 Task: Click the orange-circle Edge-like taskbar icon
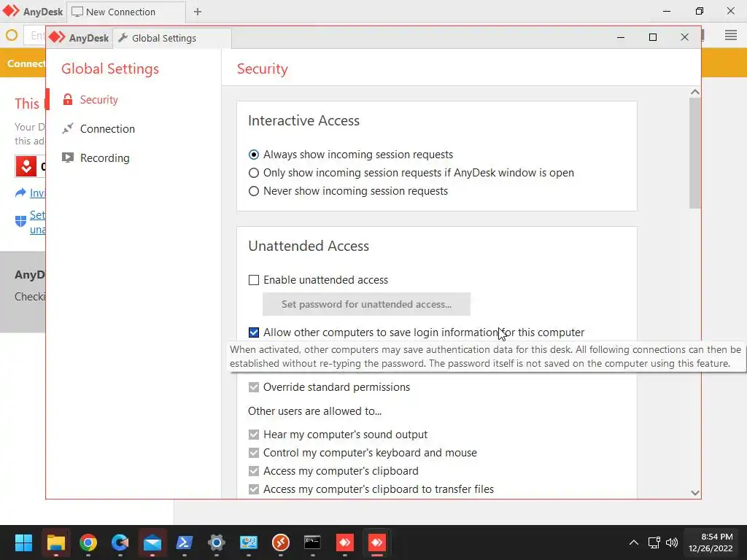click(120, 542)
